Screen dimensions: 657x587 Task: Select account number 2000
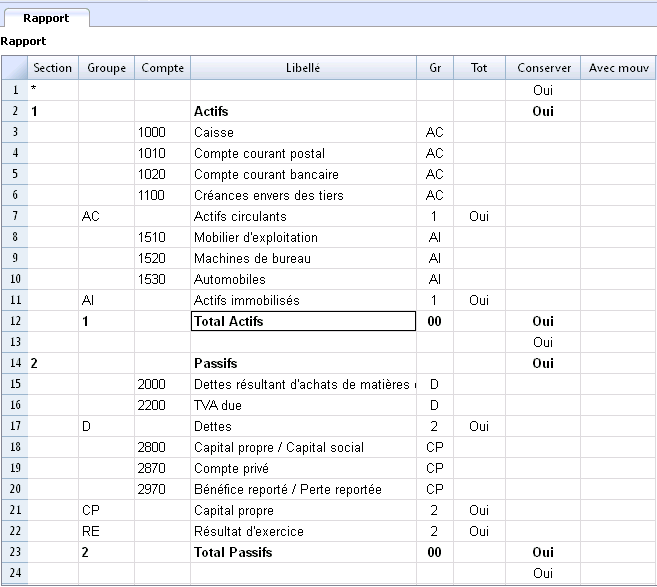pyautogui.click(x=163, y=384)
